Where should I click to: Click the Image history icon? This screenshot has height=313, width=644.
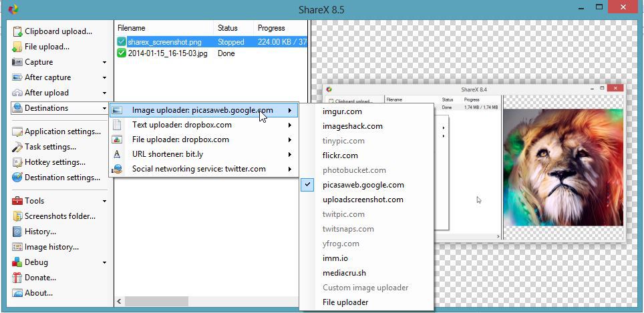click(x=17, y=246)
